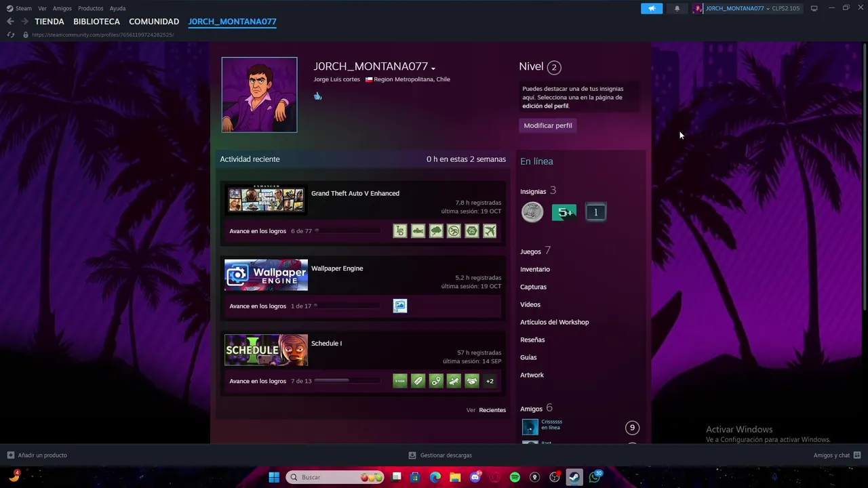This screenshot has height=488, width=868.
Task: Click the Modificar perfil button
Action: 548,125
